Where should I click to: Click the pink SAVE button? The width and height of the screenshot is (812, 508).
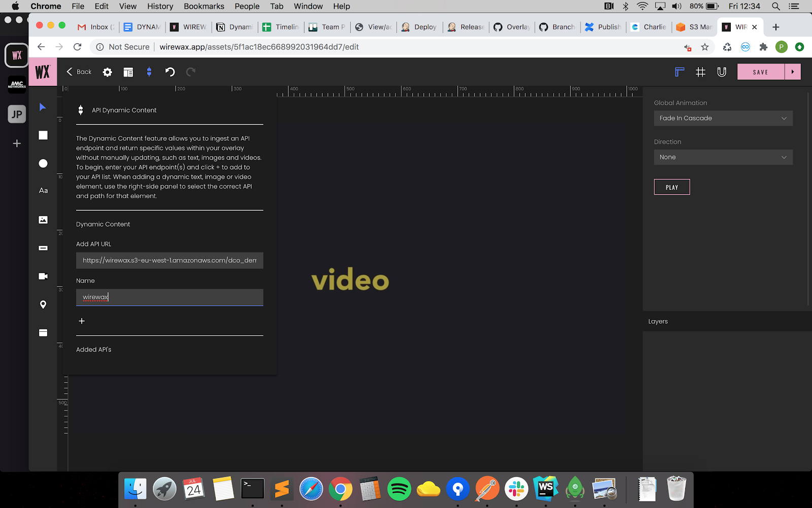pos(760,72)
